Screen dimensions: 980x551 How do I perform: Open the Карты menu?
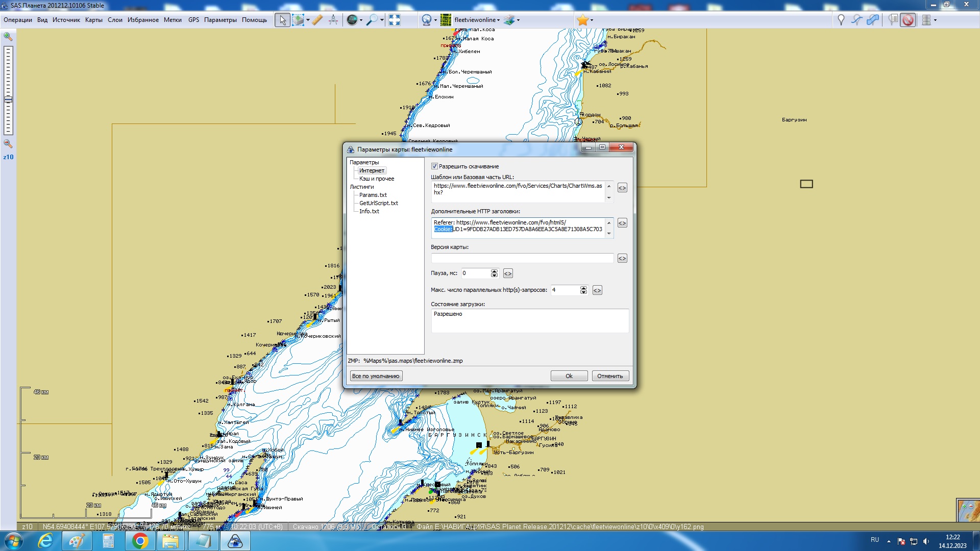(94, 20)
